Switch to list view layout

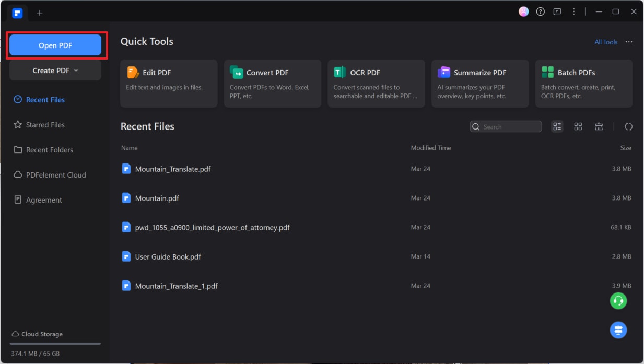click(x=557, y=126)
